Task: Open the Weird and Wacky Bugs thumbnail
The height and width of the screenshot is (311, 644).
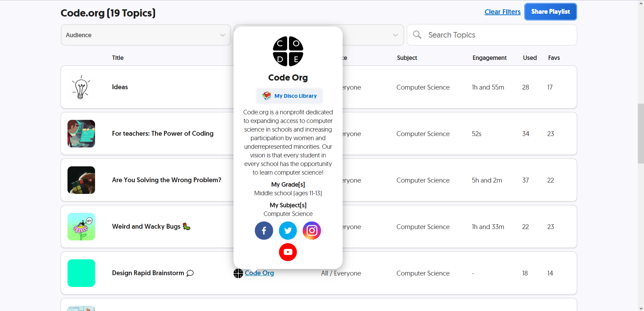Action: point(81,227)
